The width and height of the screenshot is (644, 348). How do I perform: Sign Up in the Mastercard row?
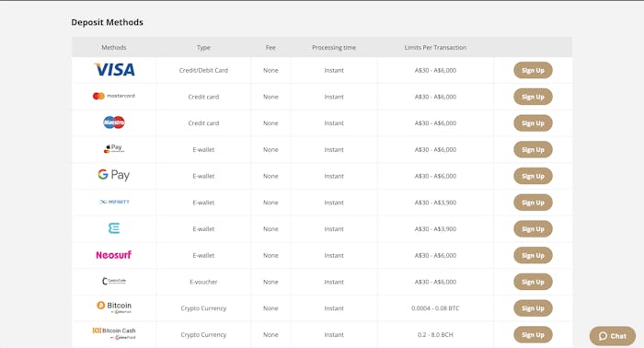(533, 97)
